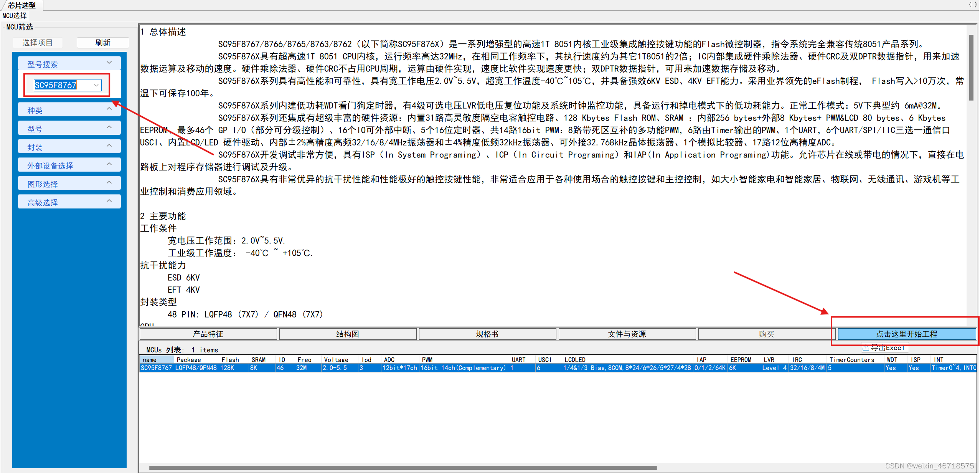Viewport: 980px width, 473px height.
Task: Click 点击这里开始工程 to start project
Action: (906, 334)
